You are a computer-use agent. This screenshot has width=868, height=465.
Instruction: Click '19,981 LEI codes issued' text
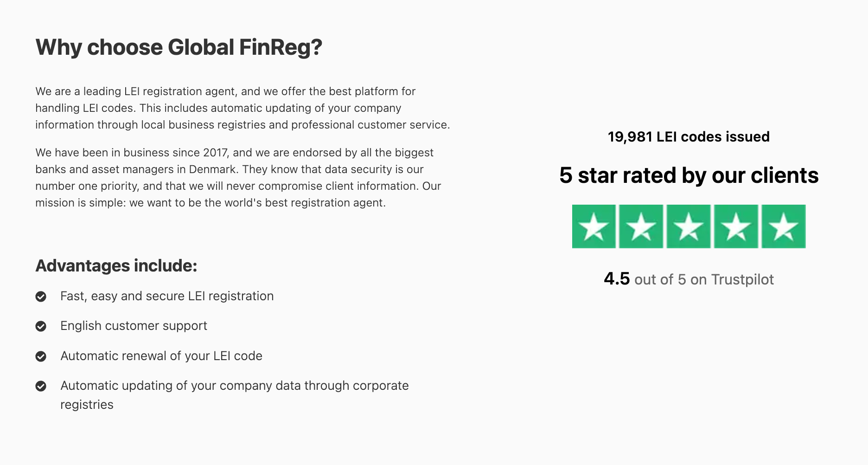click(689, 137)
